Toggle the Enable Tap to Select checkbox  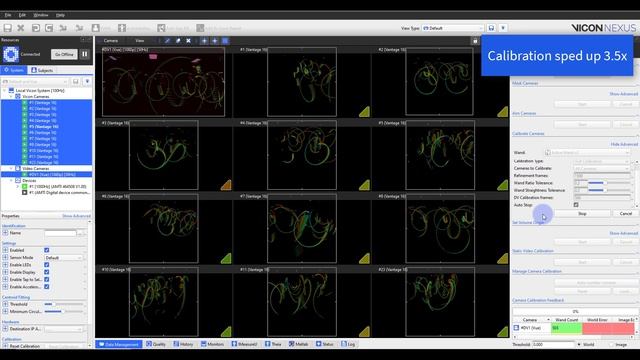(47, 279)
